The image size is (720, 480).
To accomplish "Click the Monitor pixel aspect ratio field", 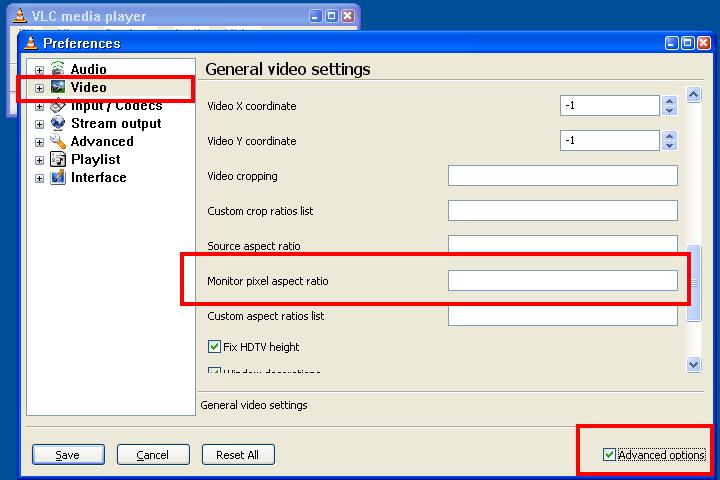I will (x=562, y=280).
